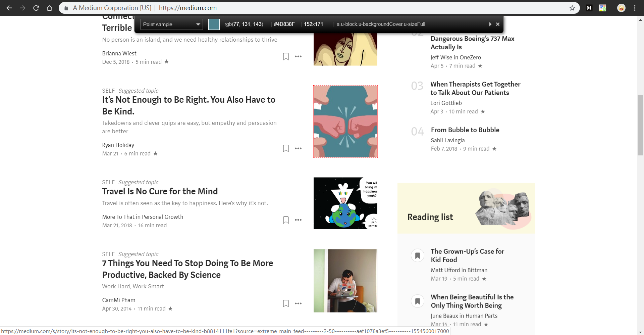The image size is (644, 335).
Task: Unsave 'When Being Beautiful' from reading list
Action: 418,301
